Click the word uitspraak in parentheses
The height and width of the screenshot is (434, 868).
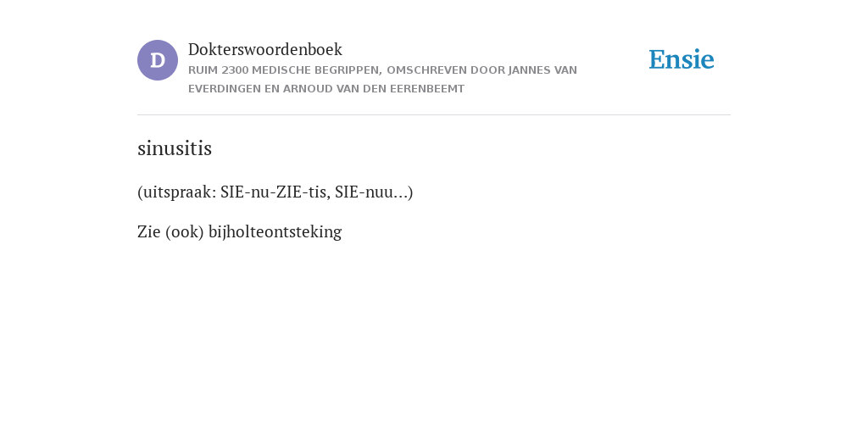coord(176,192)
